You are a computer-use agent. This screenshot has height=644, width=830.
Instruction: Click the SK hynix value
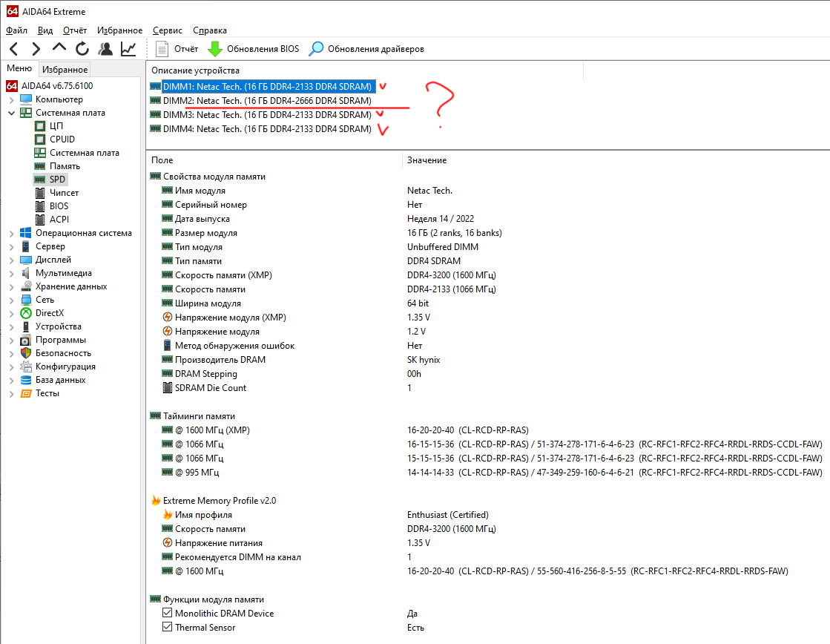[x=424, y=360]
